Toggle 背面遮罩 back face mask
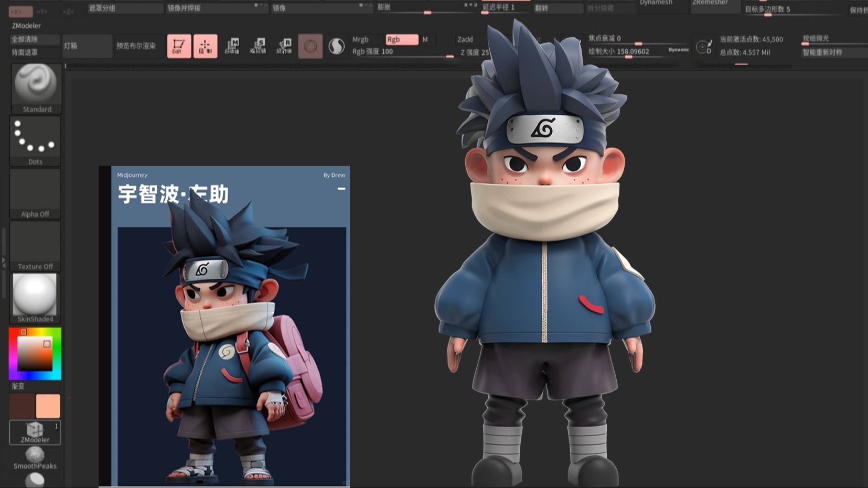The width and height of the screenshot is (868, 488). tap(35, 52)
